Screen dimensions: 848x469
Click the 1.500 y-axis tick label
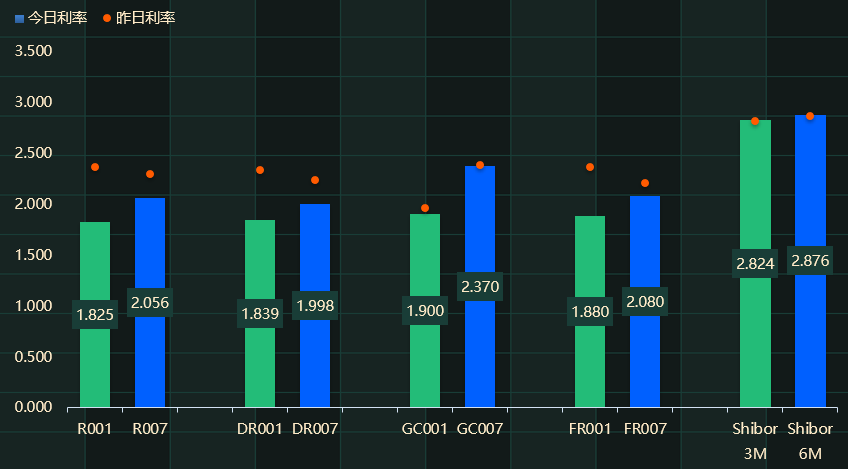click(34, 255)
